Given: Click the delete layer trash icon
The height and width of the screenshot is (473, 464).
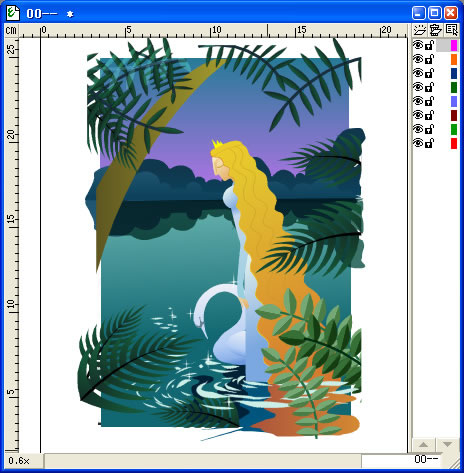Looking at the screenshot, I should (x=435, y=30).
